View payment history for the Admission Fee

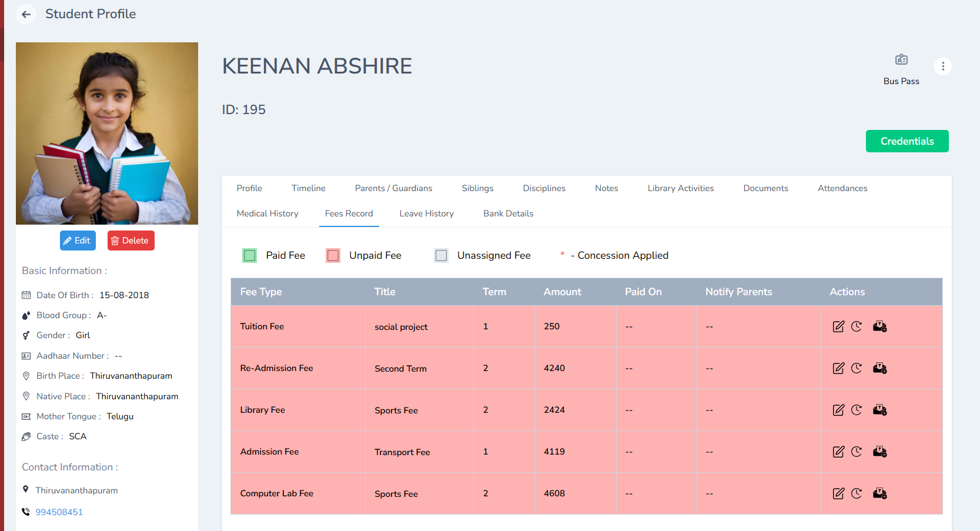click(x=857, y=452)
